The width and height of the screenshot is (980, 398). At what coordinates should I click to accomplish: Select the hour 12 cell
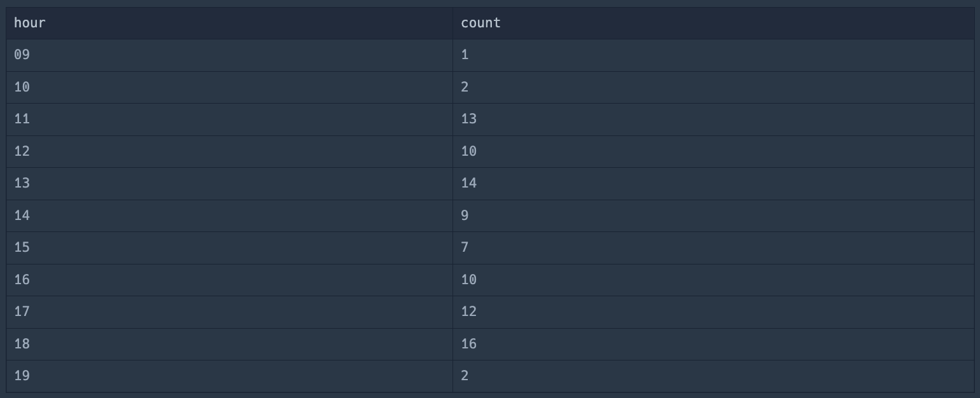pos(22,151)
